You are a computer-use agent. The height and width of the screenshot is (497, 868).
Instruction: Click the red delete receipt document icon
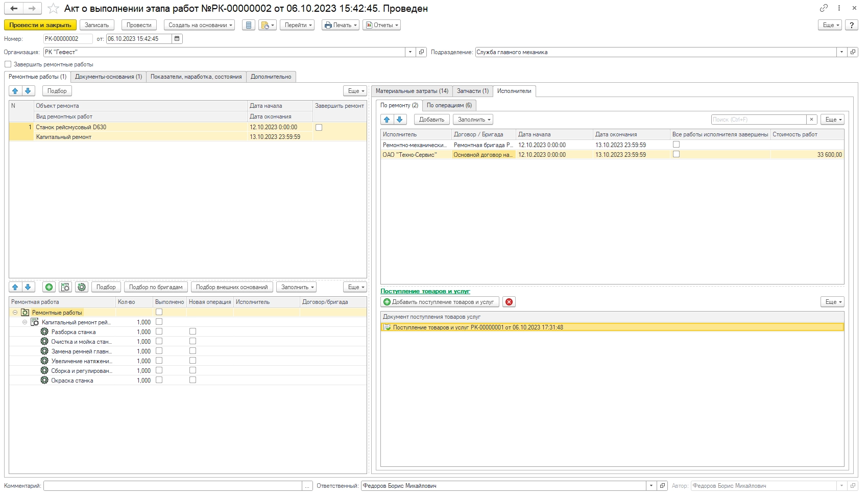(509, 302)
